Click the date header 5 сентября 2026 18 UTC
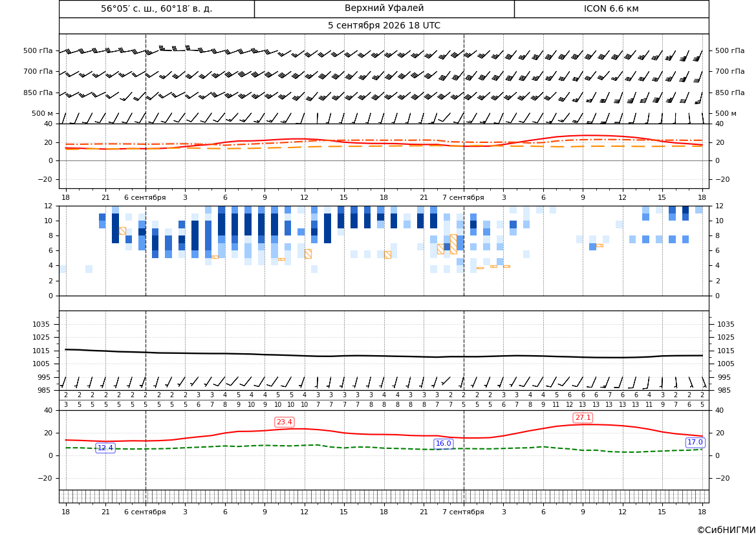The width and height of the screenshot is (756, 535). click(x=383, y=26)
